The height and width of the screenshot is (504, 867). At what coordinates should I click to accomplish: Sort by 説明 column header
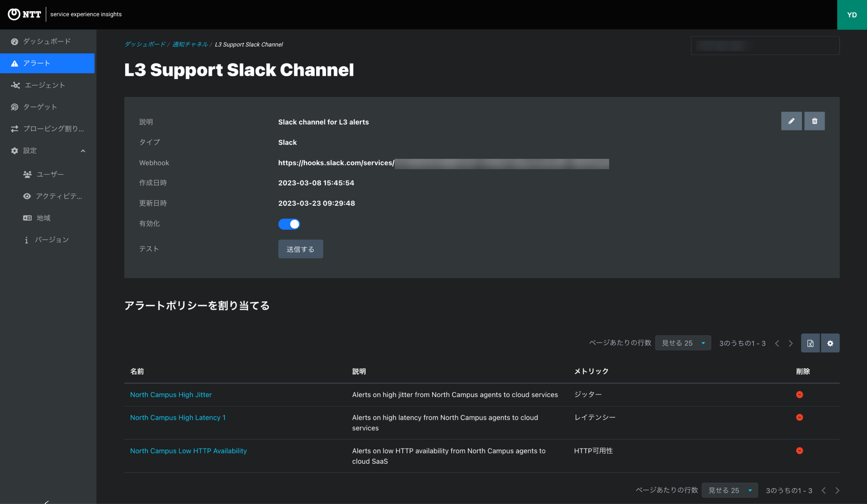tap(359, 371)
